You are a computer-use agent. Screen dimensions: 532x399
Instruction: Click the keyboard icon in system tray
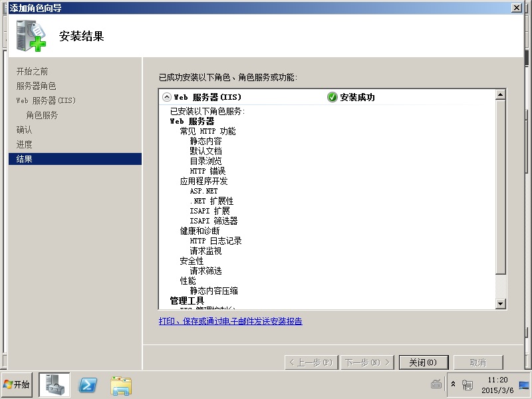(436, 384)
